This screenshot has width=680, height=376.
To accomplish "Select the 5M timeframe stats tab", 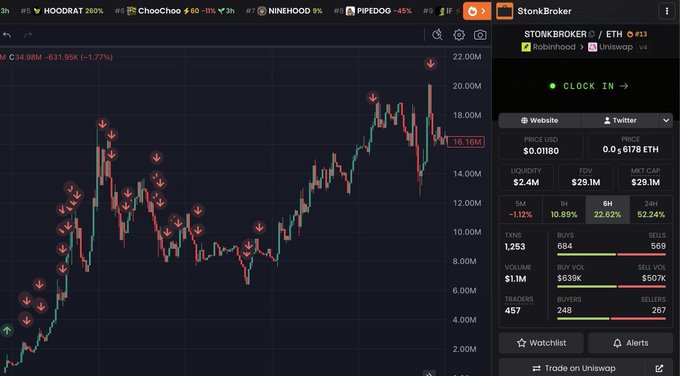I will [x=520, y=209].
